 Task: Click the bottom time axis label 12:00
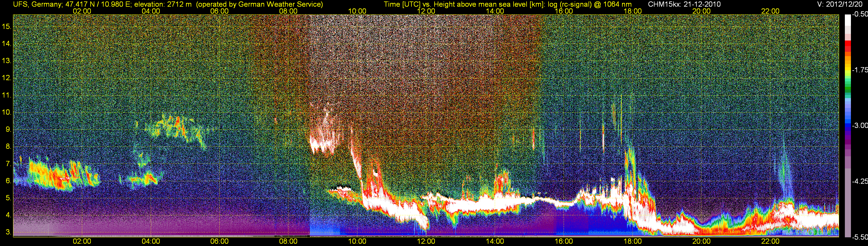426,241
